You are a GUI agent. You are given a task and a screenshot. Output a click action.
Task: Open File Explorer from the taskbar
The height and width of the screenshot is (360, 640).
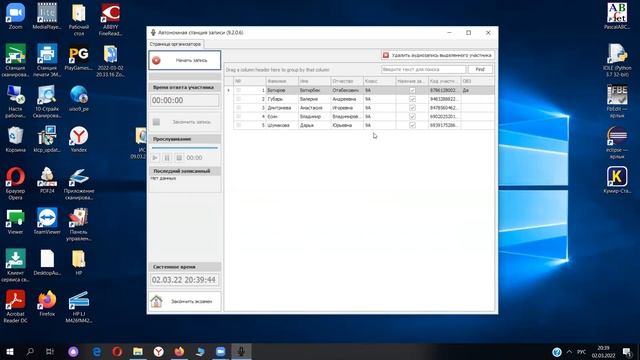point(138,351)
